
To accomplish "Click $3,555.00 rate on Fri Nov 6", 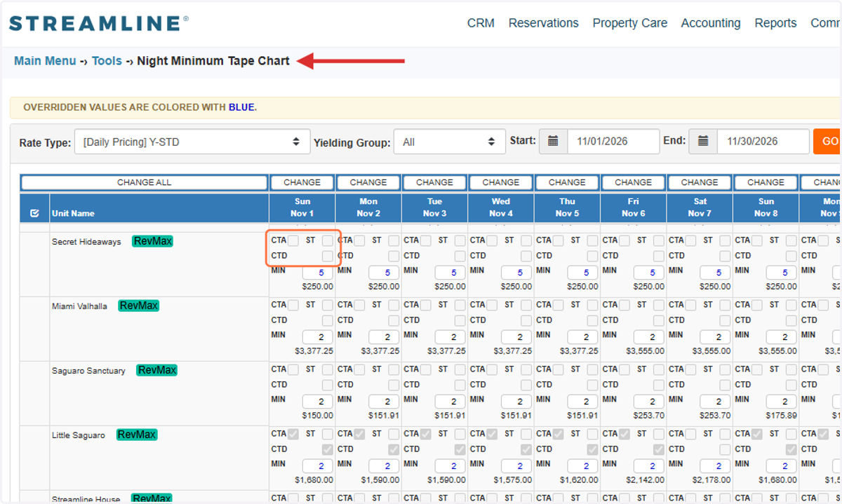I will [x=645, y=351].
